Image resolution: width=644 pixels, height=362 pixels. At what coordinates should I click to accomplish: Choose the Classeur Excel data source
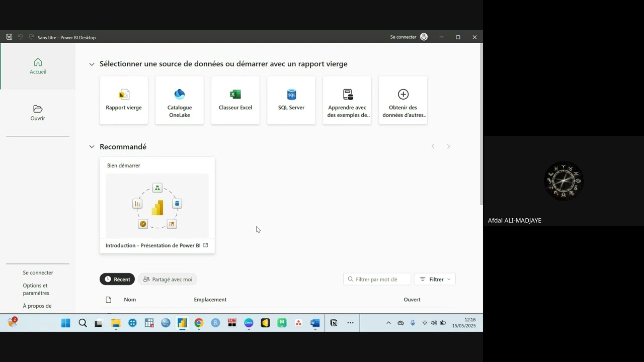click(x=235, y=100)
